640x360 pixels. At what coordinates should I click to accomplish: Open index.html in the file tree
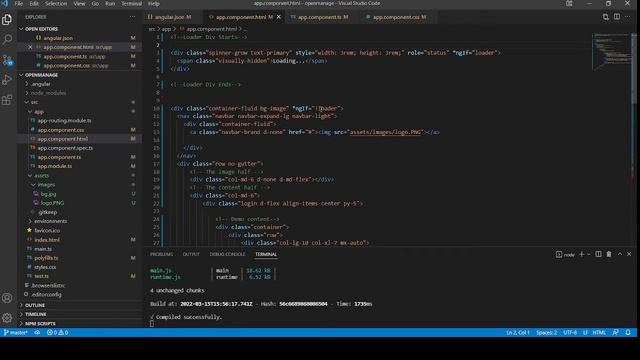click(47, 240)
